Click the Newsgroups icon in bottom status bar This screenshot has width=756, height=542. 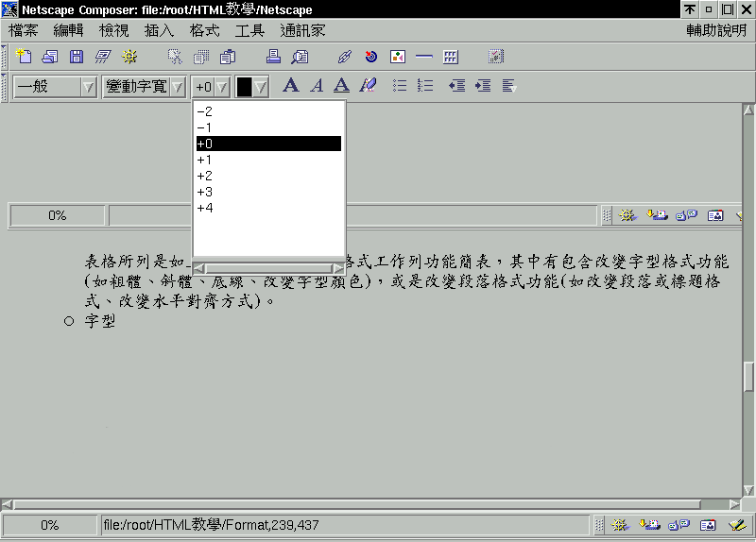click(x=679, y=525)
